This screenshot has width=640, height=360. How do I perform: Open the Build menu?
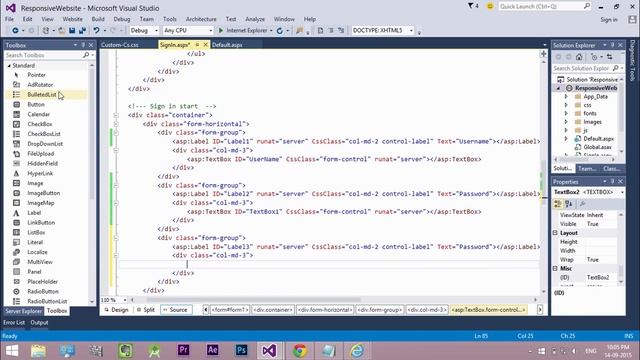[x=98, y=19]
